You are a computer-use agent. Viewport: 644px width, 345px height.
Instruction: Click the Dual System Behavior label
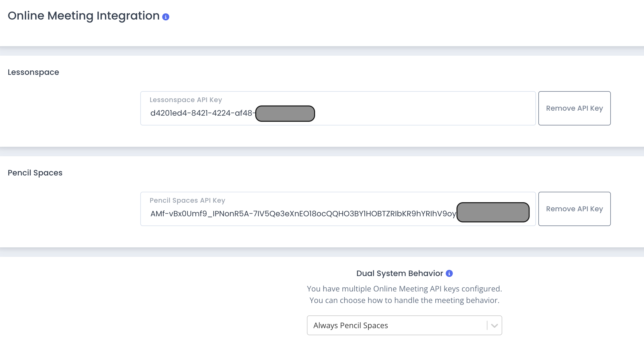400,273
